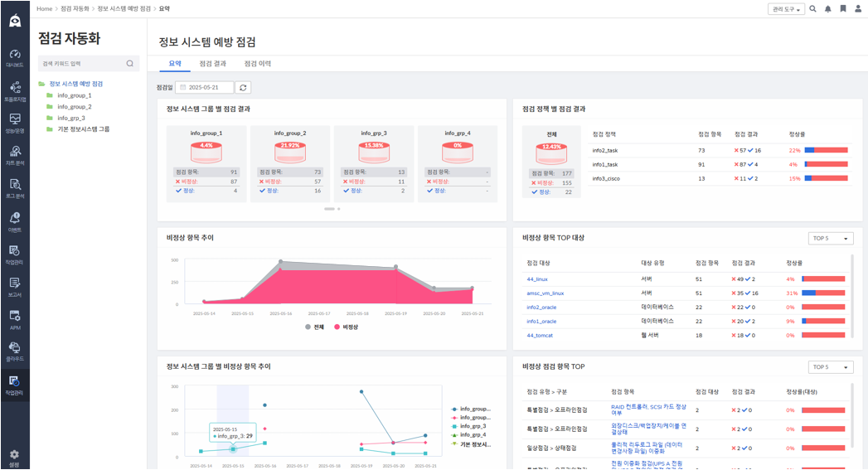Image resolution: width=868 pixels, height=470 pixels.
Task: Toggle info_grp_3 legend in group trend chart
Action: point(469,426)
